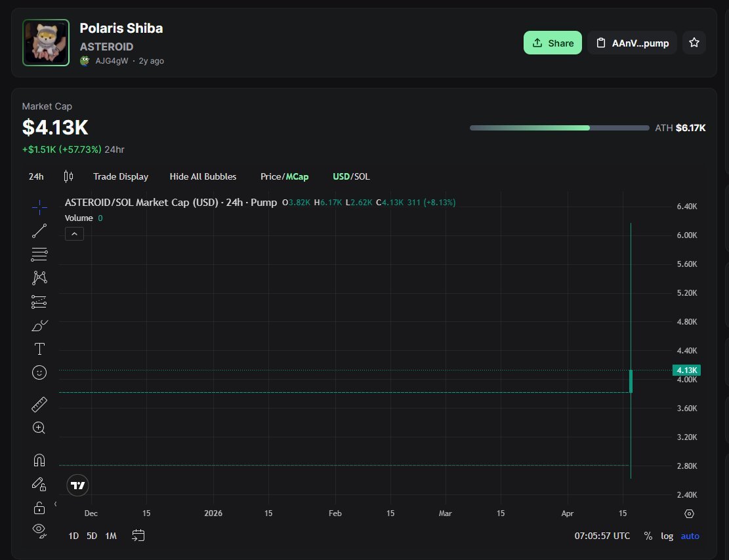Click Hide All Bubbles
729x560 pixels.
pyautogui.click(x=203, y=176)
